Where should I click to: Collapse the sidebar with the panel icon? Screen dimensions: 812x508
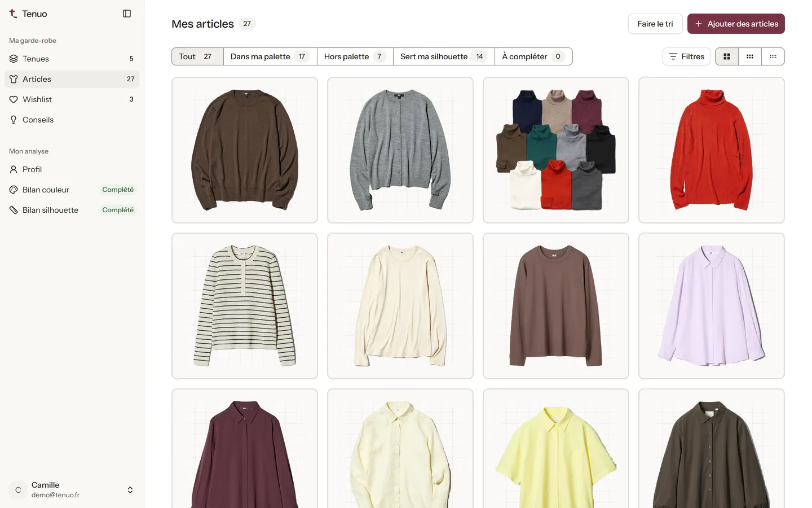click(127, 14)
